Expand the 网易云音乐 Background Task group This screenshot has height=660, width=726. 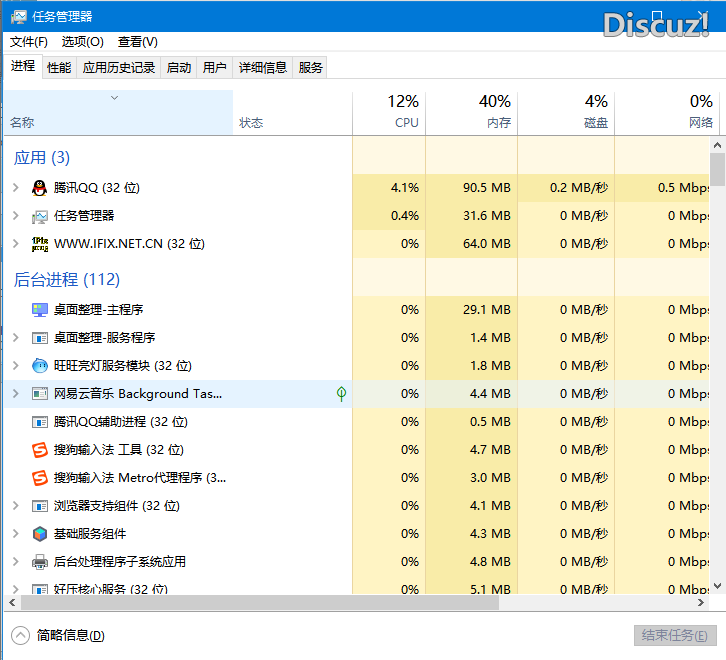(x=16, y=394)
